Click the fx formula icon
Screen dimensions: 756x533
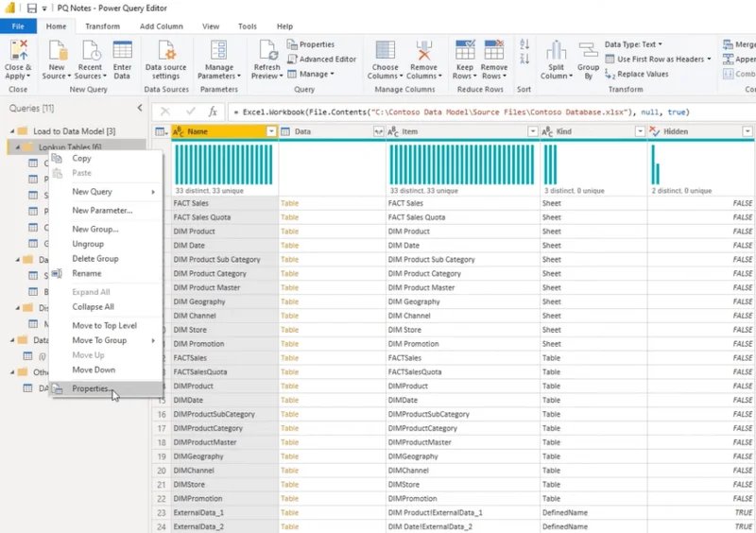pyautogui.click(x=213, y=112)
